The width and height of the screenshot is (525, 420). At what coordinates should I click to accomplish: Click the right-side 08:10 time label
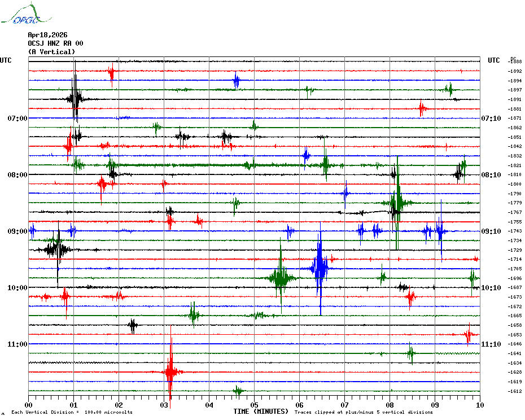[491, 175]
